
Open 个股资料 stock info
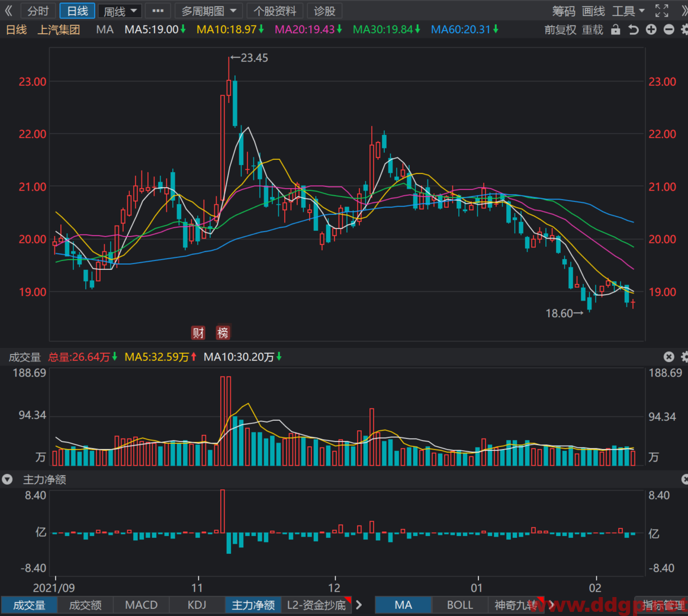(x=275, y=11)
